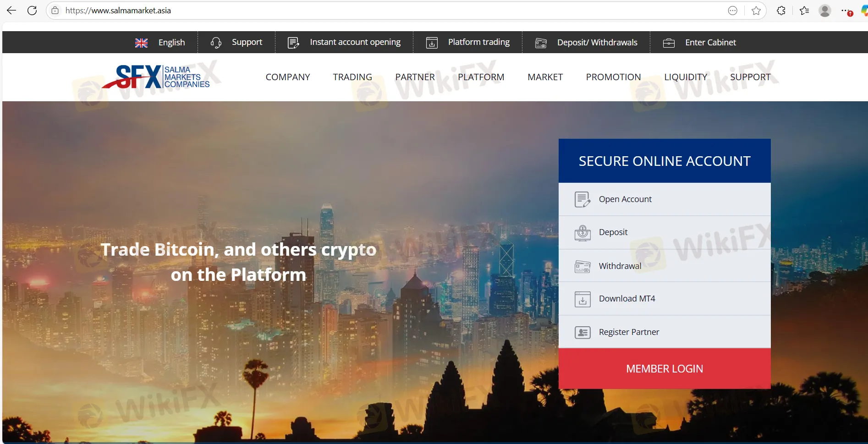Reload the page with refresh icon
The image size is (868, 444).
32,11
